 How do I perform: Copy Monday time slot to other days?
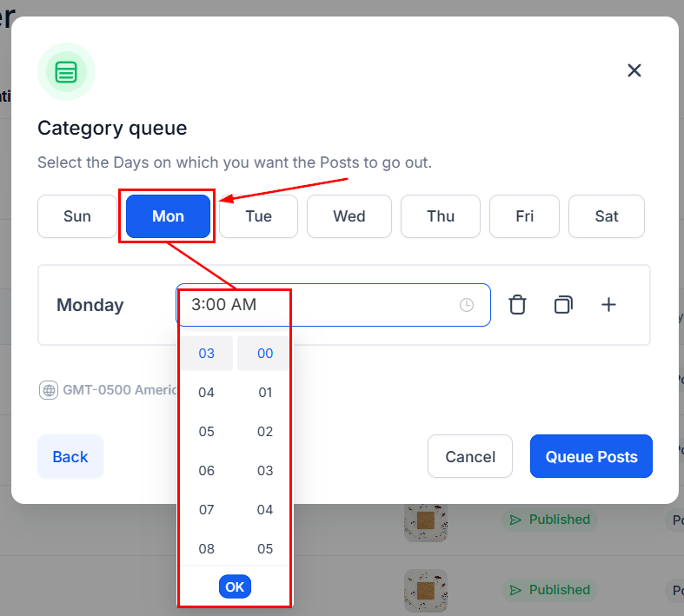563,305
